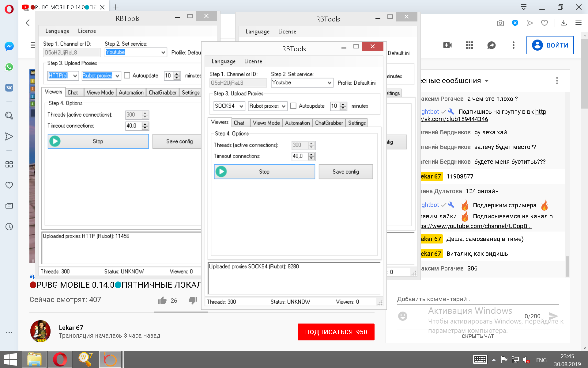Click the like thumbs-up icon
The width and height of the screenshot is (588, 368).
pos(162,301)
